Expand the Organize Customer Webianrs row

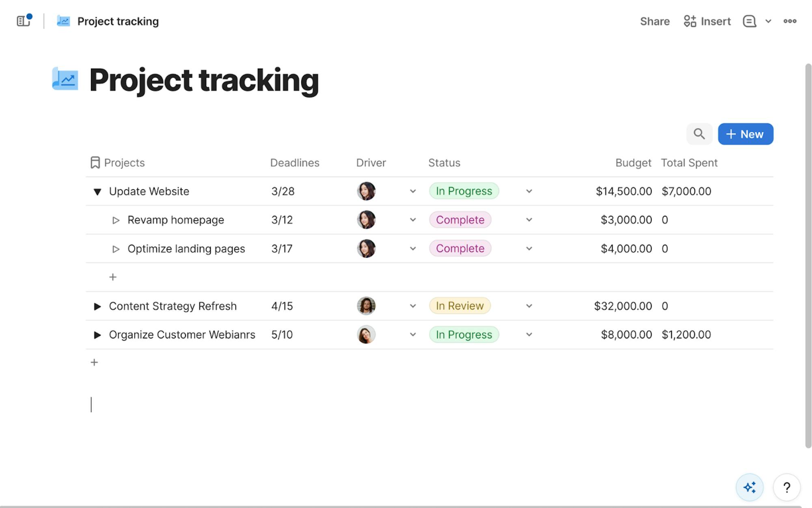(97, 335)
